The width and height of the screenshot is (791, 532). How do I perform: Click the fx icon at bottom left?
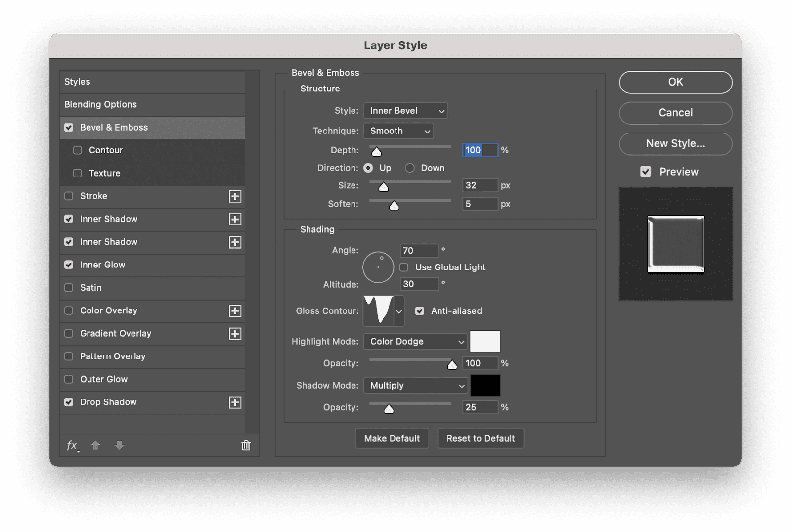[72, 445]
